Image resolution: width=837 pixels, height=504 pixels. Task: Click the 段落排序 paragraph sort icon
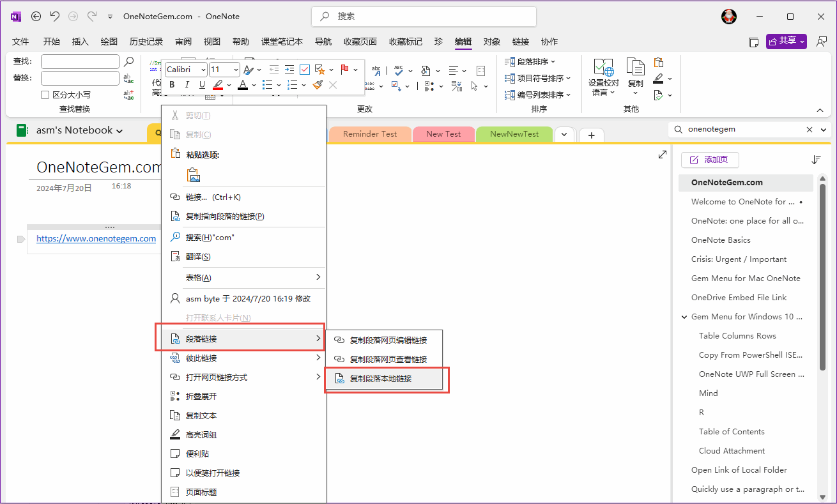[x=511, y=62]
